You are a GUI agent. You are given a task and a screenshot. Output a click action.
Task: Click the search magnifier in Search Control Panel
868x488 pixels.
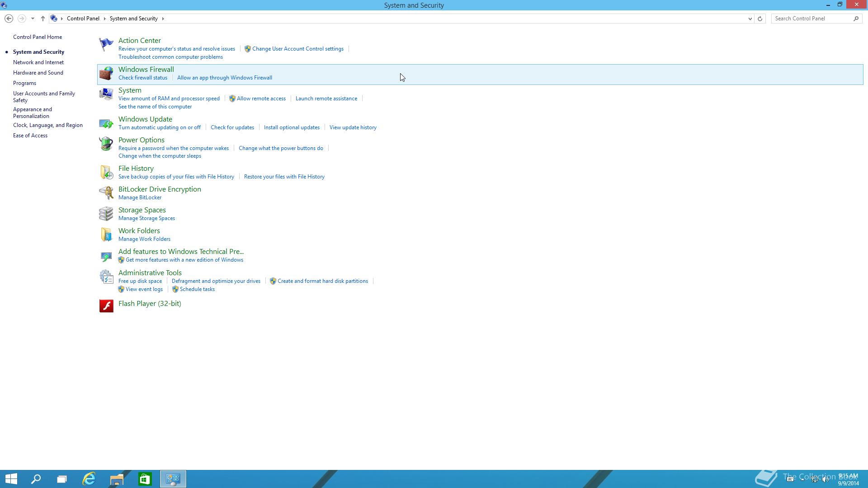pos(856,19)
